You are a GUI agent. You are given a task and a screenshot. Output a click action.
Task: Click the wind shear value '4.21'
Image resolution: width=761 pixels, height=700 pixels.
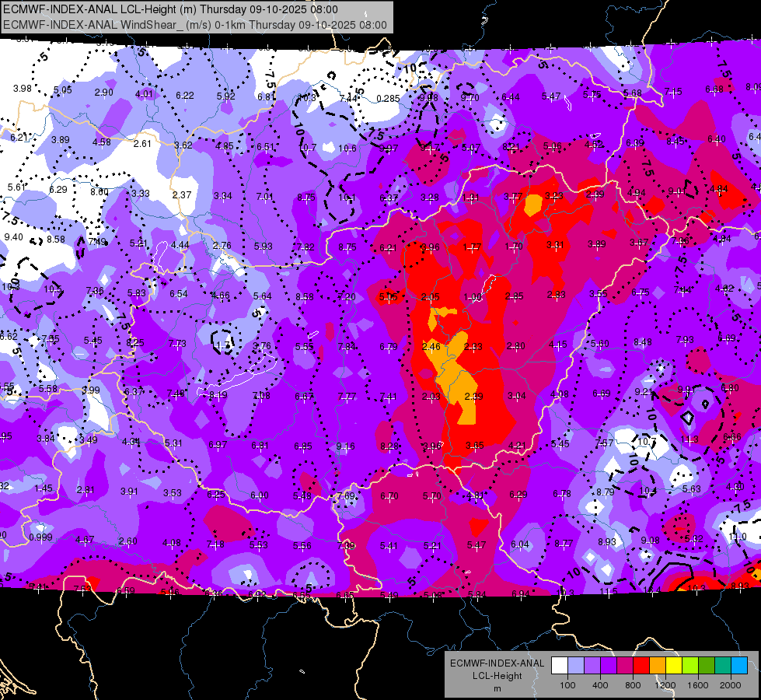coord(517,445)
